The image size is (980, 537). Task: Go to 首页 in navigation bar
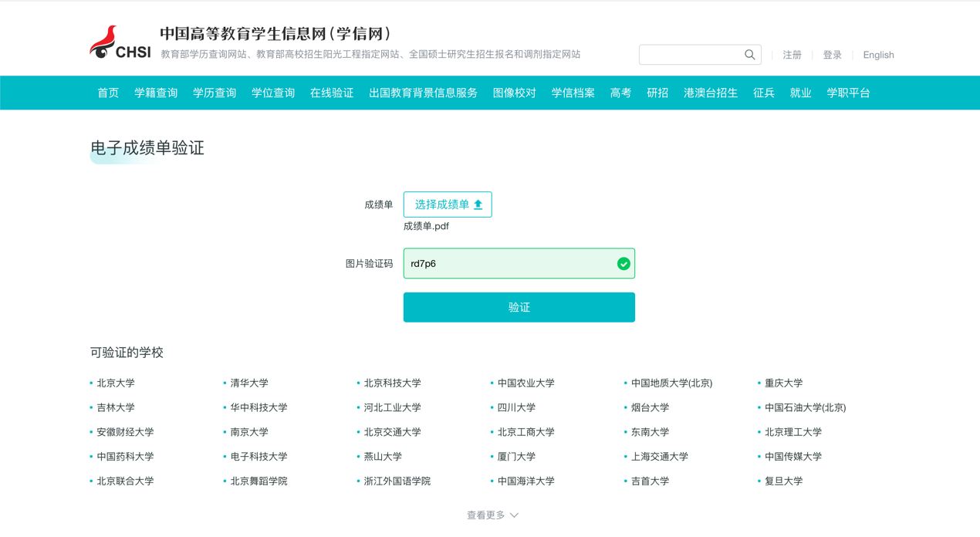click(108, 93)
